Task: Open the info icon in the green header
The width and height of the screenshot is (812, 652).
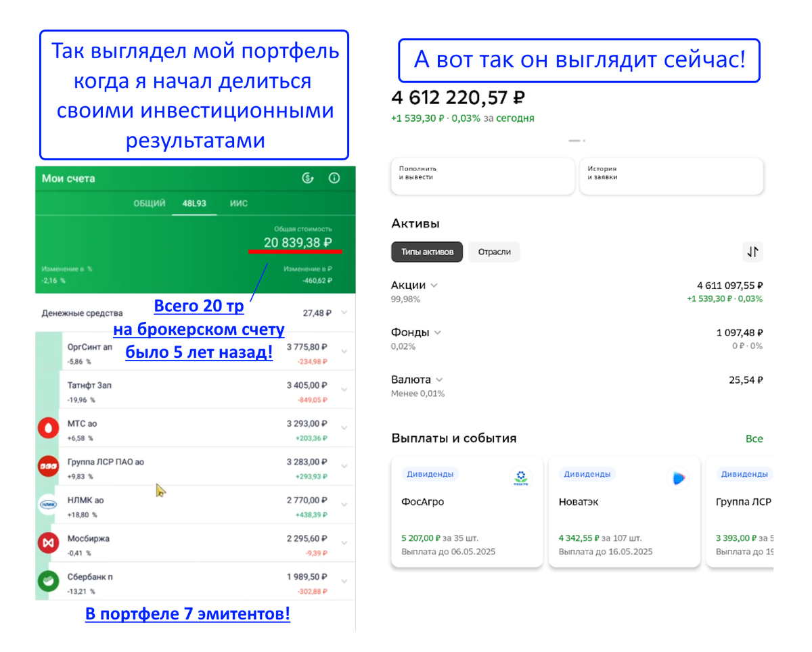Action: point(334,179)
